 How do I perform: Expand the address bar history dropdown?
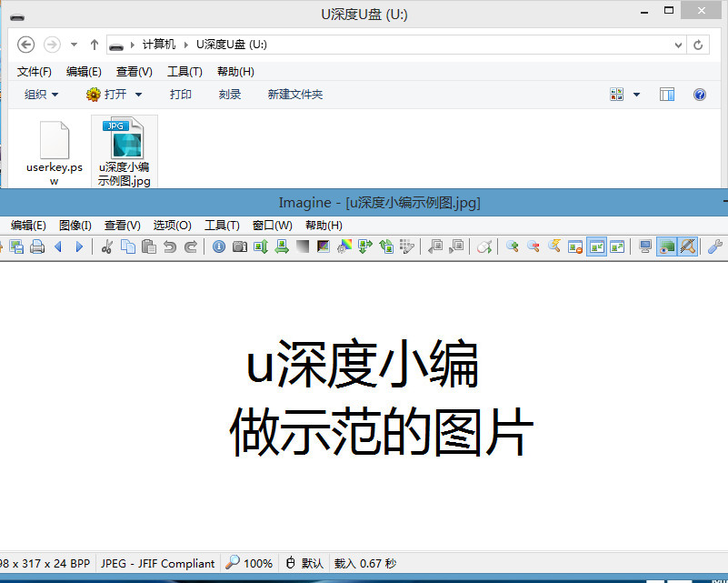678,45
